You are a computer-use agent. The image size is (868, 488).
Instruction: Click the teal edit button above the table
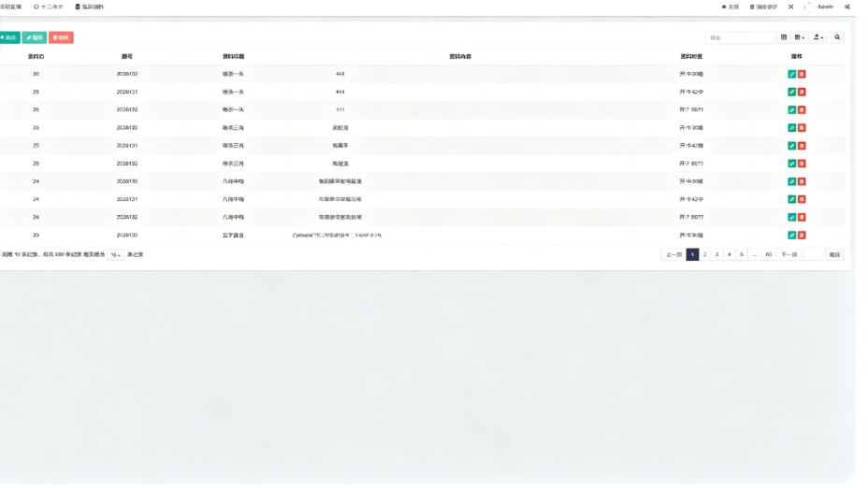[x=35, y=37]
